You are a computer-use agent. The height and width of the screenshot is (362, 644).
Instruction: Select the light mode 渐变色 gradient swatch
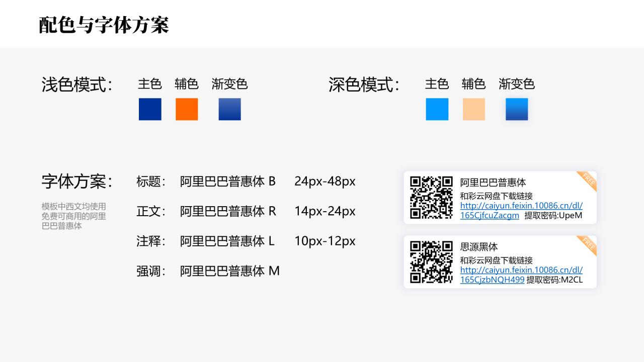point(229,109)
